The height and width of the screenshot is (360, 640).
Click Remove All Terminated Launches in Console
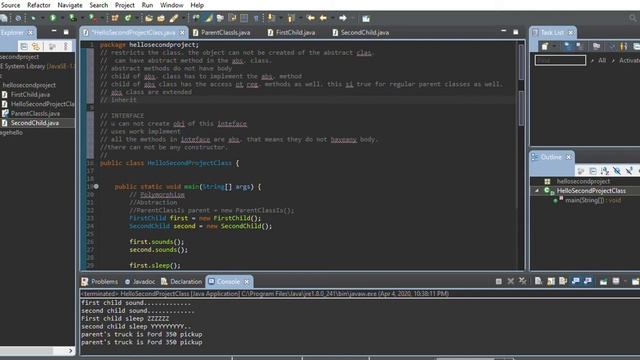click(522, 281)
